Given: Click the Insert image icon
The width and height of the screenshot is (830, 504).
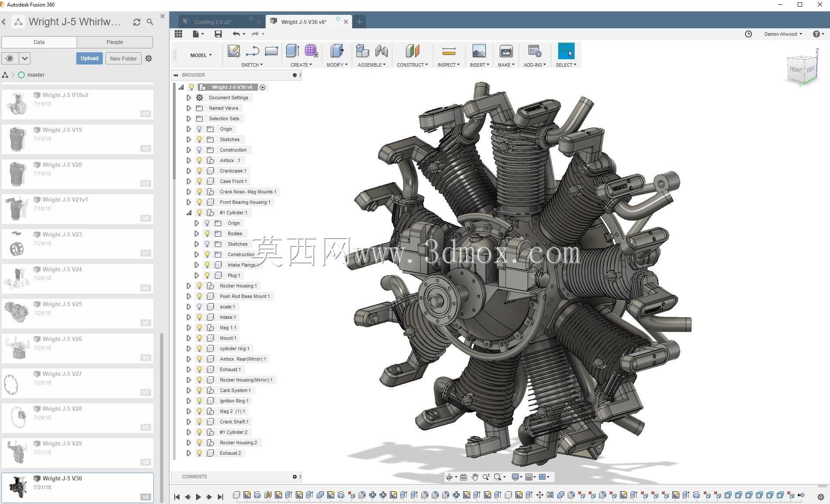Looking at the screenshot, I should tap(479, 51).
